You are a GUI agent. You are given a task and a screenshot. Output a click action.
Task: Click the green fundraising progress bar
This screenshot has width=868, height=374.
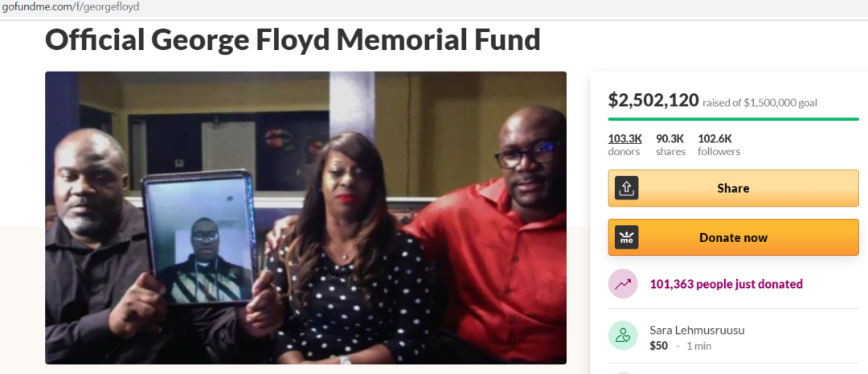click(734, 118)
